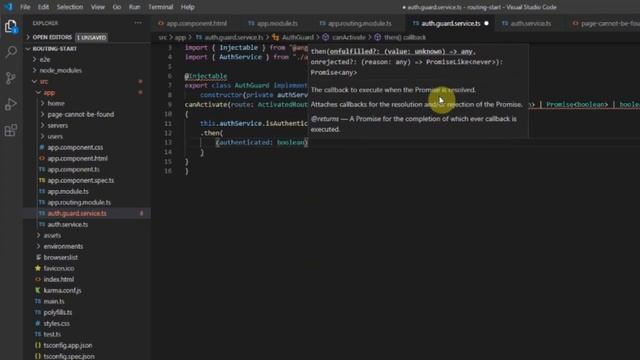
Task: Expand the Open Editors section
Action: (52, 37)
